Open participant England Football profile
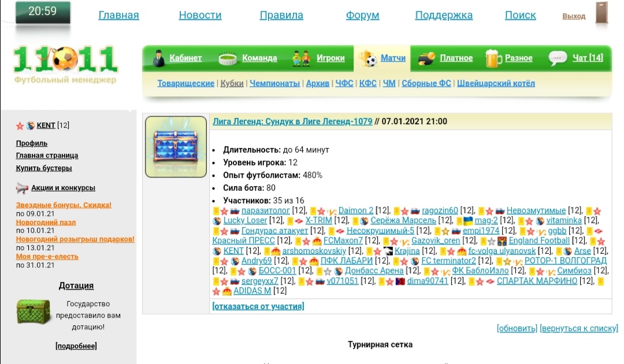Image resolution: width=624 pixels, height=364 pixels. [x=538, y=240]
